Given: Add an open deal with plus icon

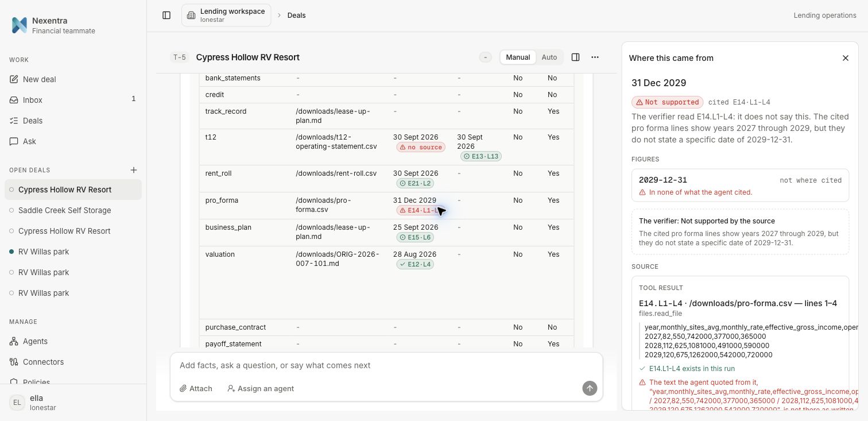Looking at the screenshot, I should (134, 170).
